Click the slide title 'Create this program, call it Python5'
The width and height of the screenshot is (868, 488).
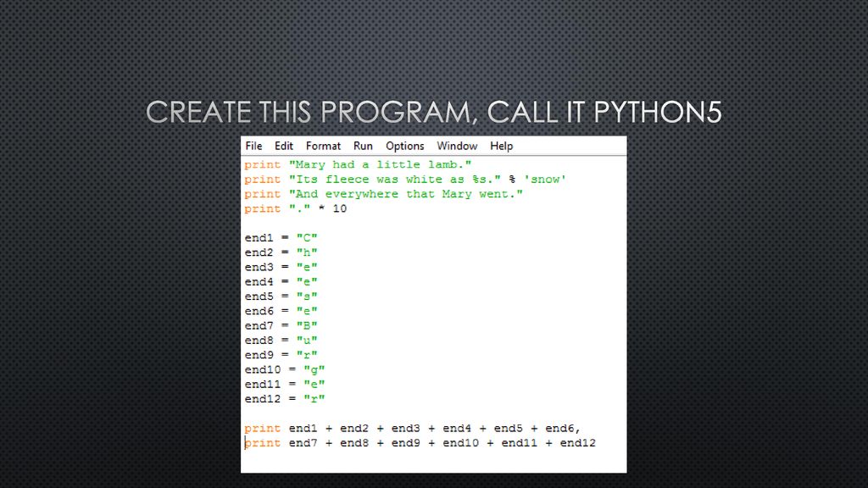[433, 113]
